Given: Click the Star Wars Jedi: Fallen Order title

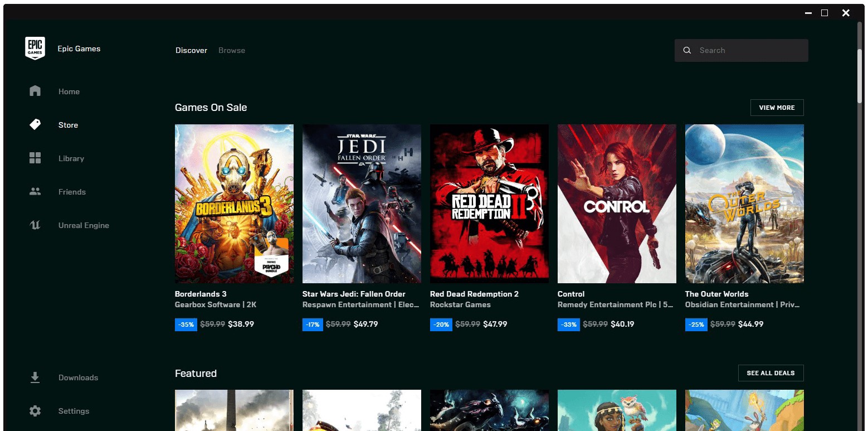Looking at the screenshot, I should pos(354,294).
